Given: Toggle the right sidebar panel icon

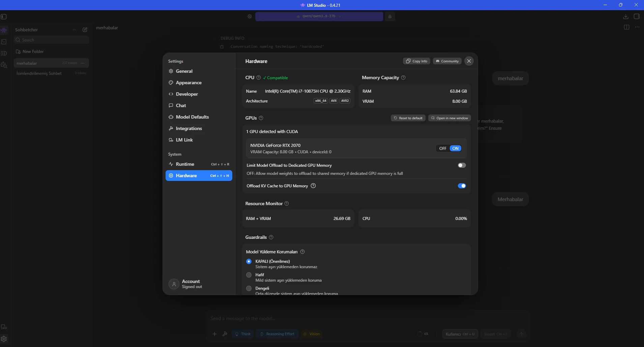Looking at the screenshot, I should 637,17.
